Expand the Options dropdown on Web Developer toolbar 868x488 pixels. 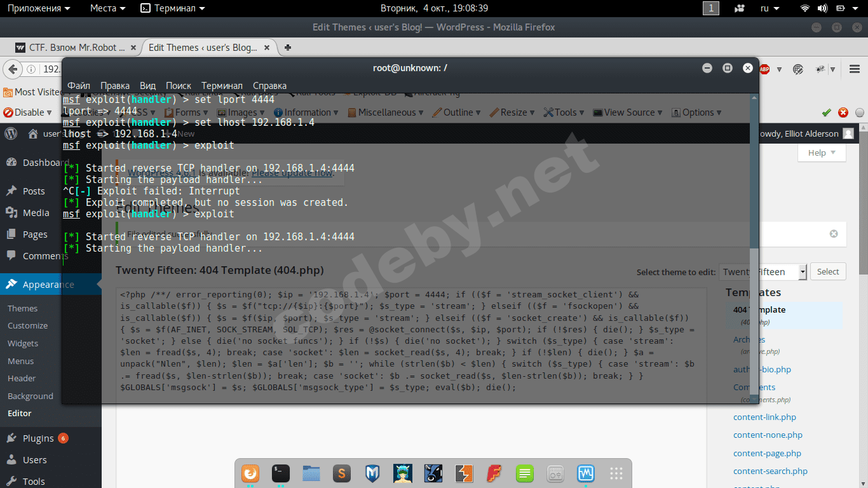tap(696, 112)
